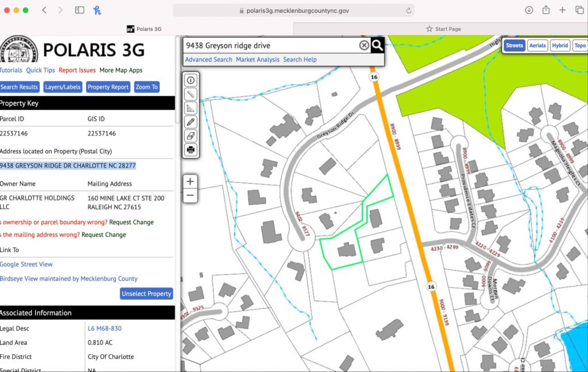Switch map to Topo view

point(580,45)
